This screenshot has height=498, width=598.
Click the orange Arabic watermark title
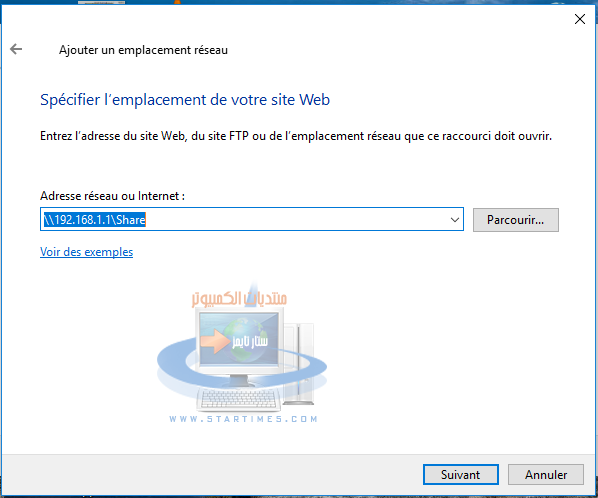coord(239,298)
